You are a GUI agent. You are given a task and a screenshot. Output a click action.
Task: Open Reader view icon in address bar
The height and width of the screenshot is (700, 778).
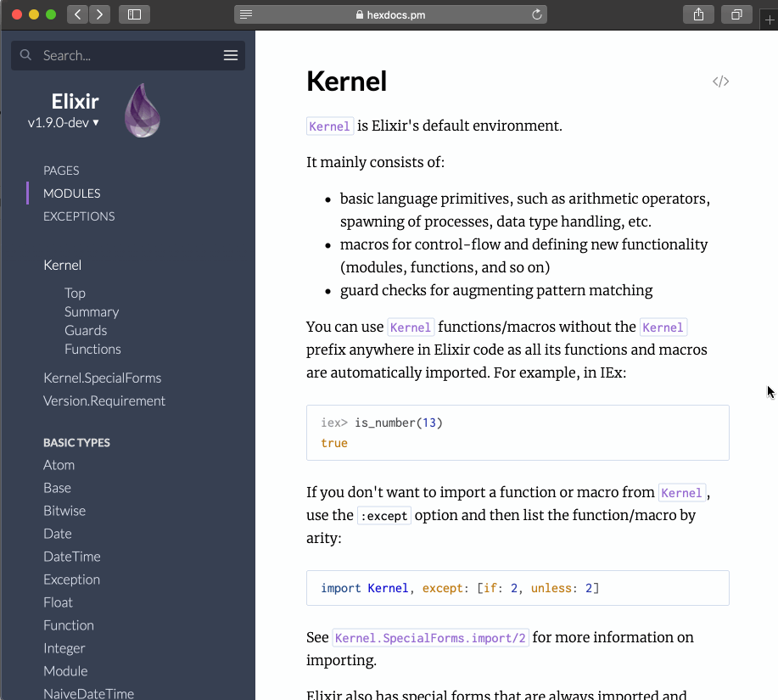[246, 14]
